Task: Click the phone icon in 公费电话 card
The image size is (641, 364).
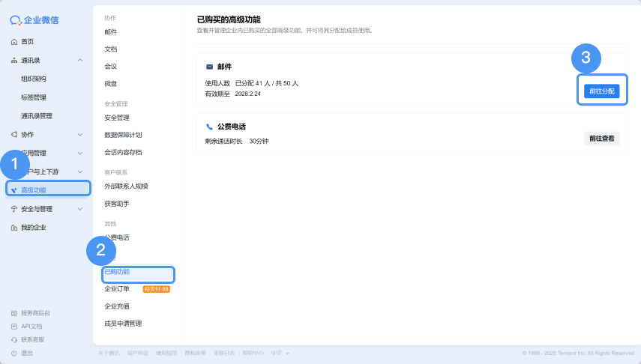Action: [209, 127]
